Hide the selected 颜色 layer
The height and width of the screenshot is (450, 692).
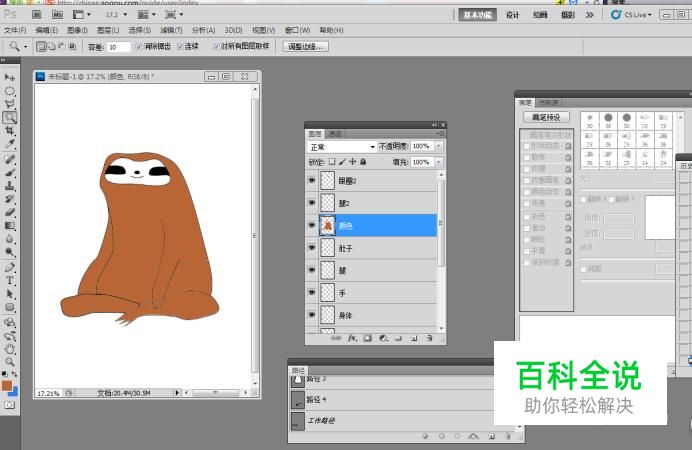coord(312,225)
